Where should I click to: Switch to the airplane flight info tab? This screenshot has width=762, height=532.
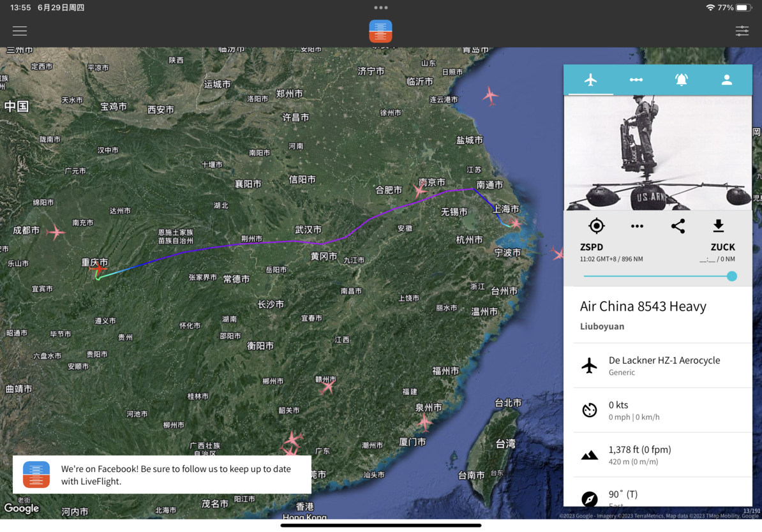pos(590,80)
